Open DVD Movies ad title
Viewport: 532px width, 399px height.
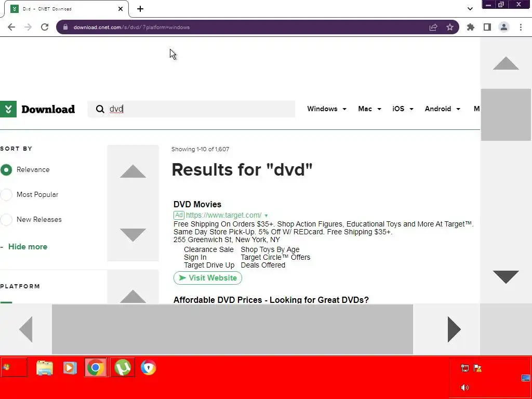(x=197, y=204)
